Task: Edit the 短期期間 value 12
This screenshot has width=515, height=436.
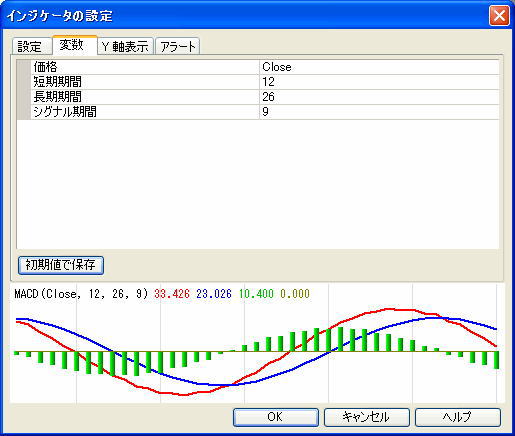Action: click(379, 82)
